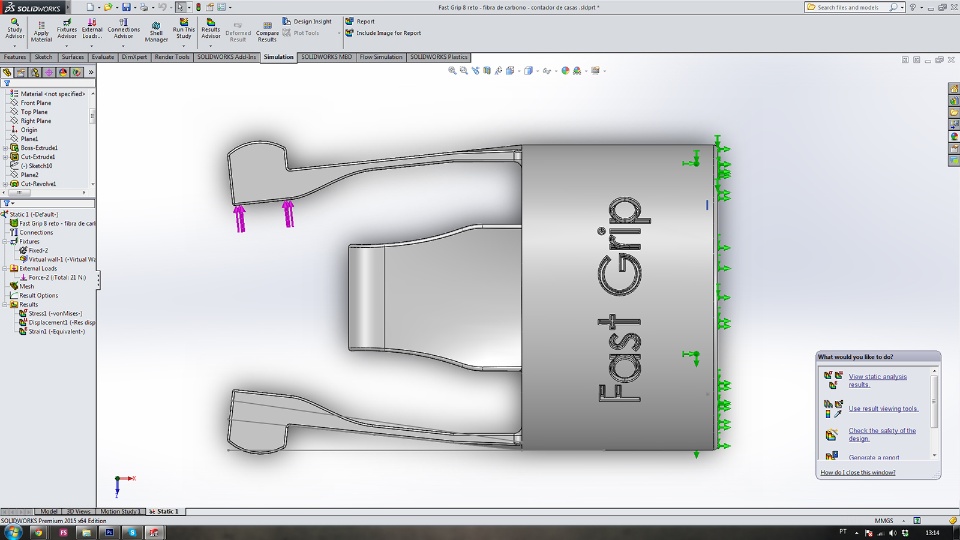This screenshot has width=960, height=540.
Task: Select Stress1 (-vonMises-) result
Action: click(x=50, y=313)
